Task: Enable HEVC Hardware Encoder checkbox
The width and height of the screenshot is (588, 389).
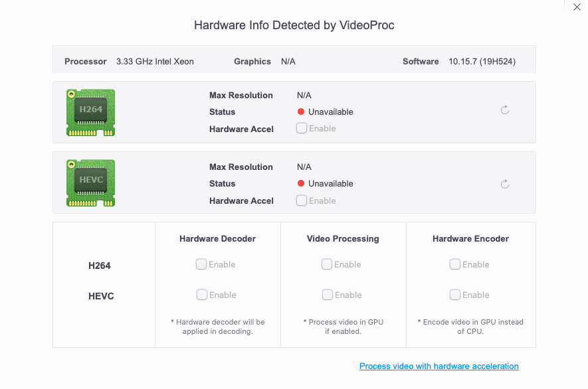Action: 455,295
